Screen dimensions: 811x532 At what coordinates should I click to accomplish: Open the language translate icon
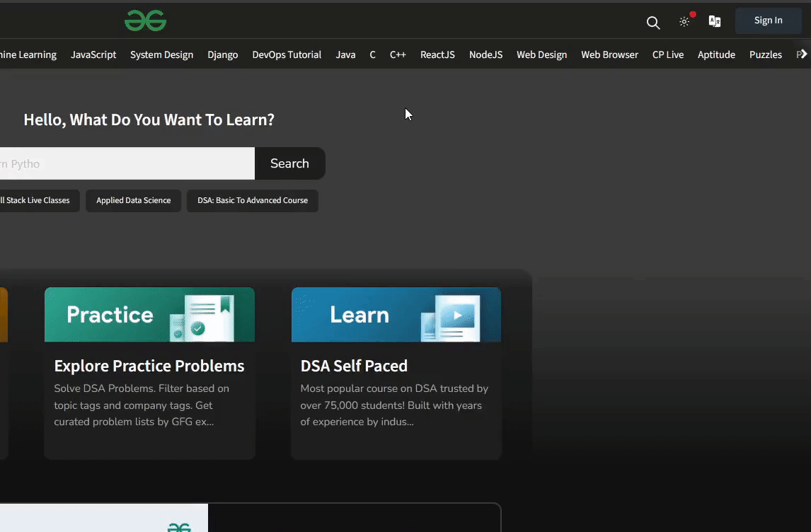click(715, 21)
